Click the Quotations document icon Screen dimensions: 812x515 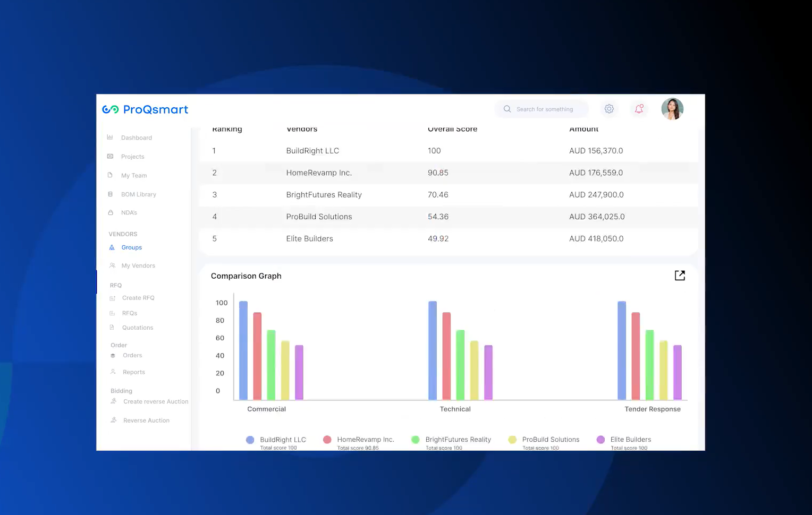[112, 328]
